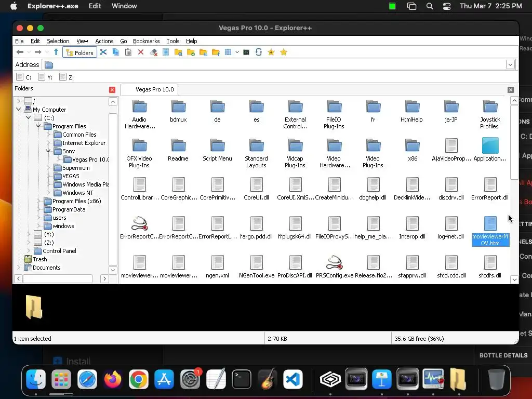Select the Script Menu folder
Image resolution: width=532 pixels, height=399 pixels.
217,150
